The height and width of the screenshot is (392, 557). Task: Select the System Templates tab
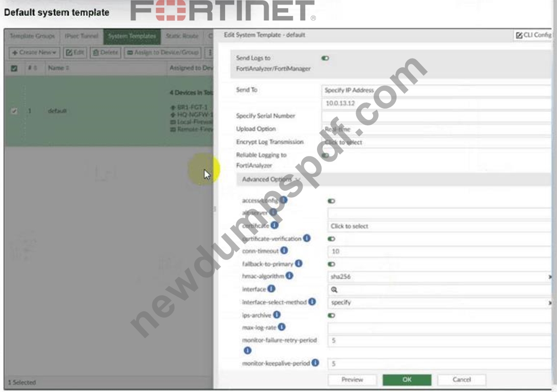132,36
